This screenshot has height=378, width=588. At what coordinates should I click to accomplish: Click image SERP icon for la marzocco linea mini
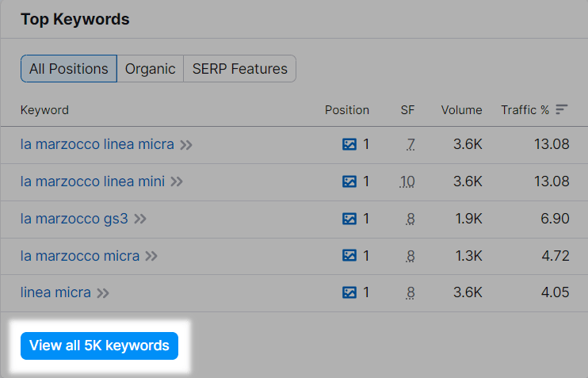point(349,181)
